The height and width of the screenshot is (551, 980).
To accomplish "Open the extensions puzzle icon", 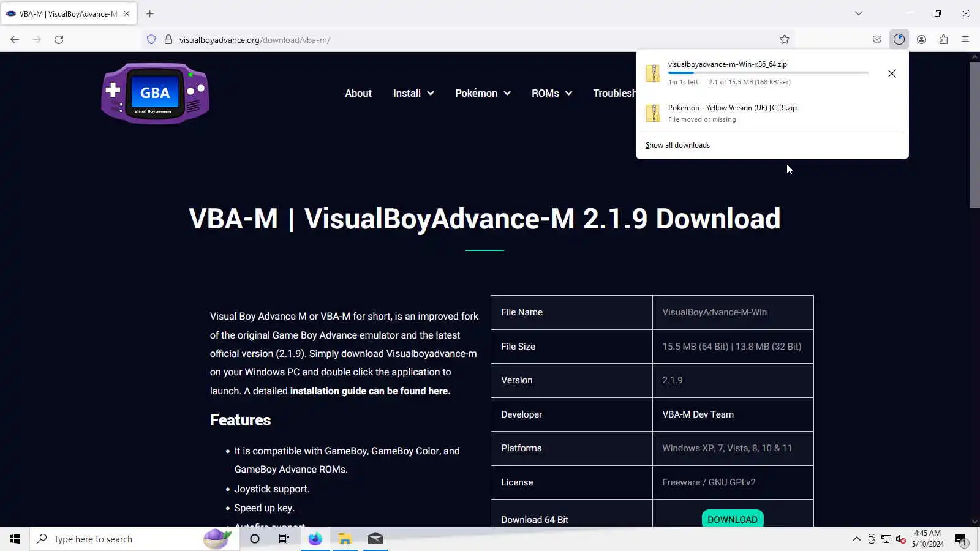I will (943, 40).
